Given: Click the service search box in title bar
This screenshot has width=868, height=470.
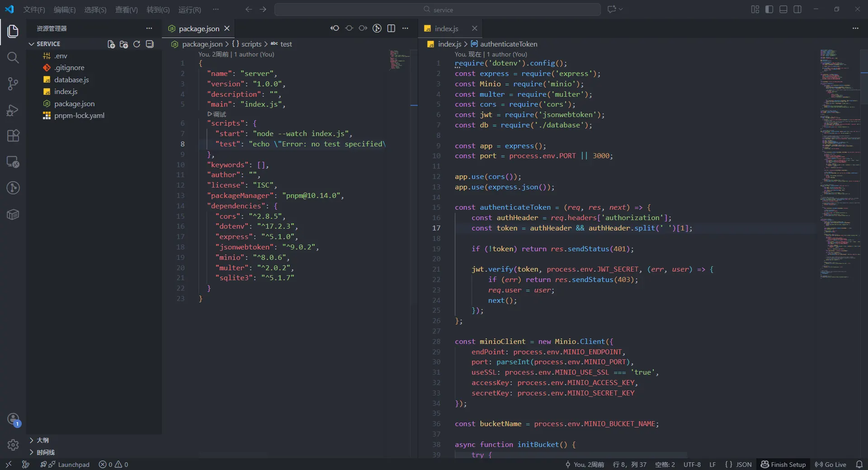Looking at the screenshot, I should (437, 9).
